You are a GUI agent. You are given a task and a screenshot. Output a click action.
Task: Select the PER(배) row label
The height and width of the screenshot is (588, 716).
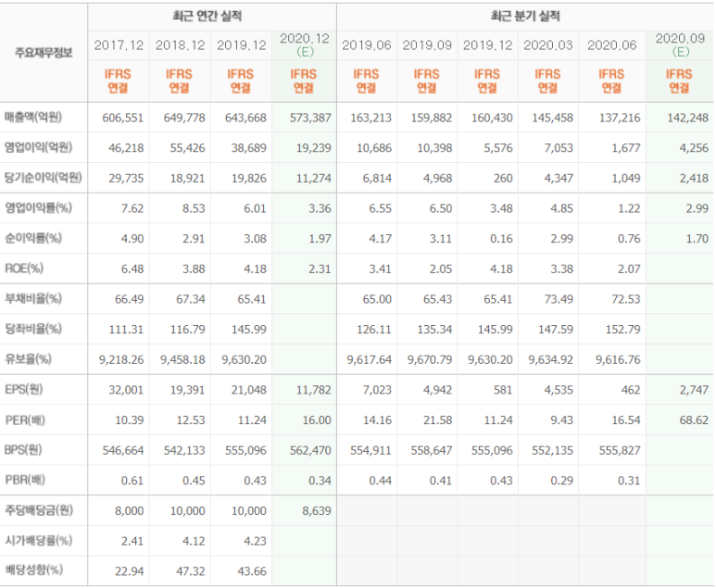click(x=25, y=420)
